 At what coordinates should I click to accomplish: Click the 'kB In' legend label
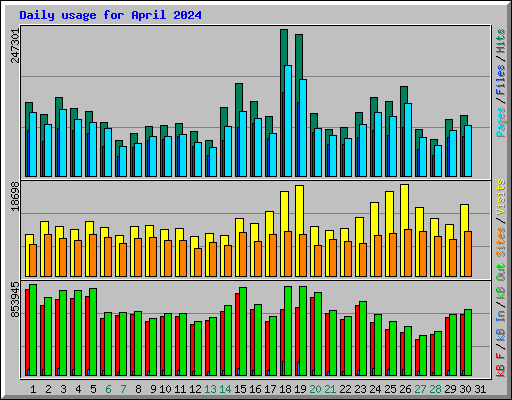point(501,325)
